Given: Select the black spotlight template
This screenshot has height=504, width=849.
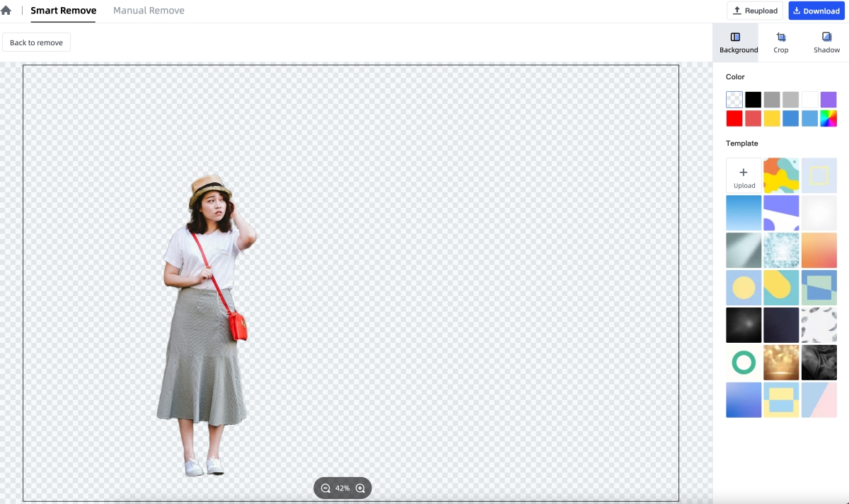Looking at the screenshot, I should (x=744, y=325).
